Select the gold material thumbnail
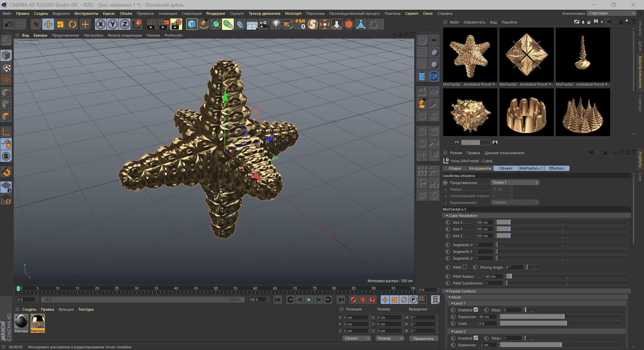The image size is (644, 350). click(38, 321)
